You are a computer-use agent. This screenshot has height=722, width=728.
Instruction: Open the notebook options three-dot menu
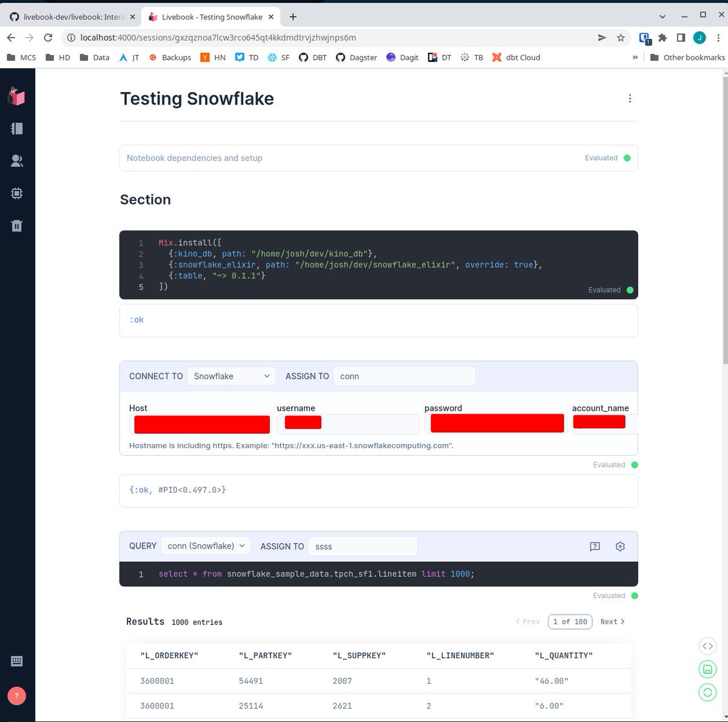click(x=630, y=98)
